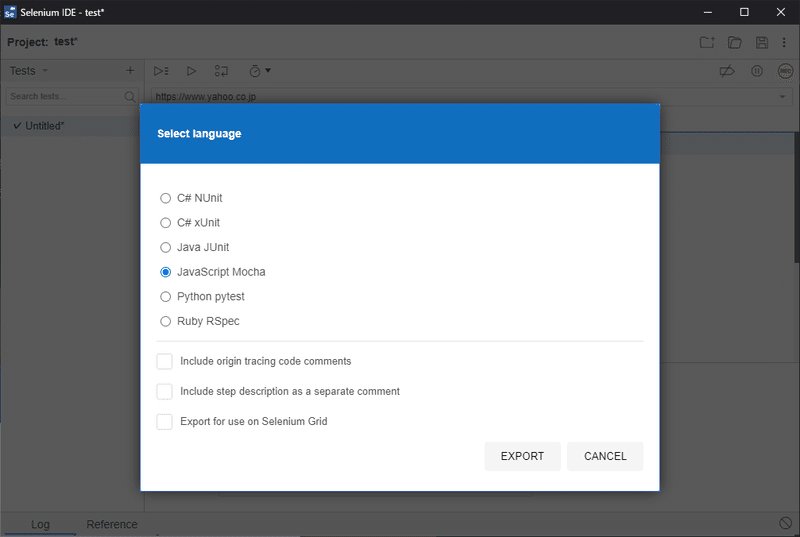
Task: Click the run current test play icon
Action: pos(191,71)
